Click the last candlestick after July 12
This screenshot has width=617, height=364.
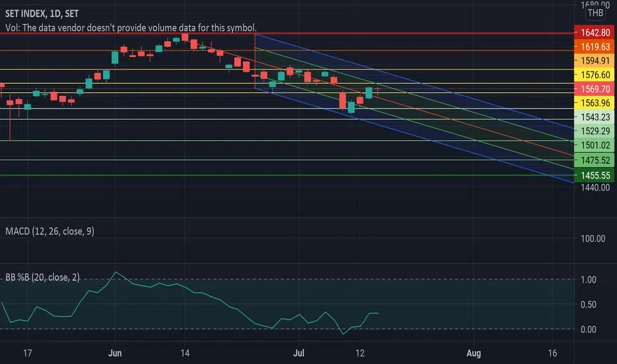click(x=378, y=90)
